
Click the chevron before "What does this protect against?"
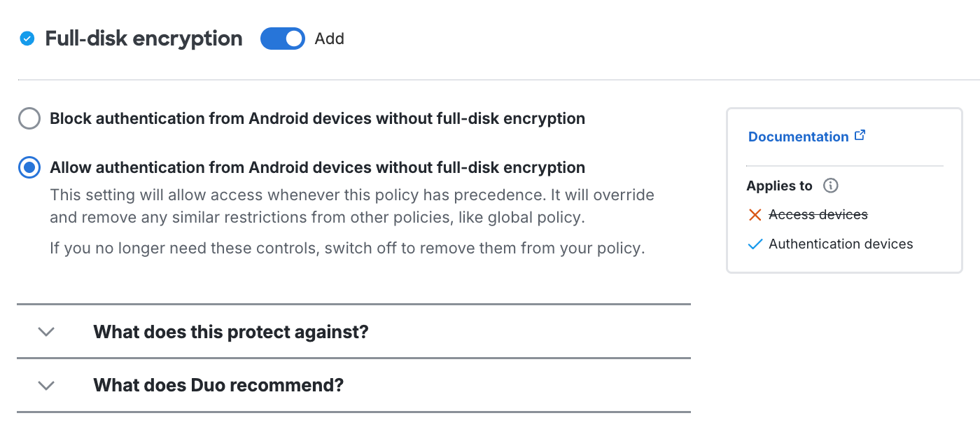pos(45,332)
